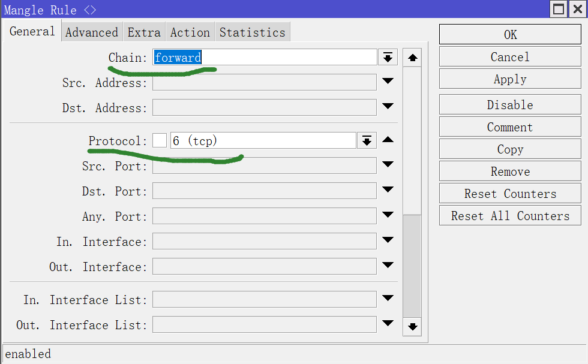The image size is (588, 364).
Task: Click the Chain input field
Action: point(264,58)
